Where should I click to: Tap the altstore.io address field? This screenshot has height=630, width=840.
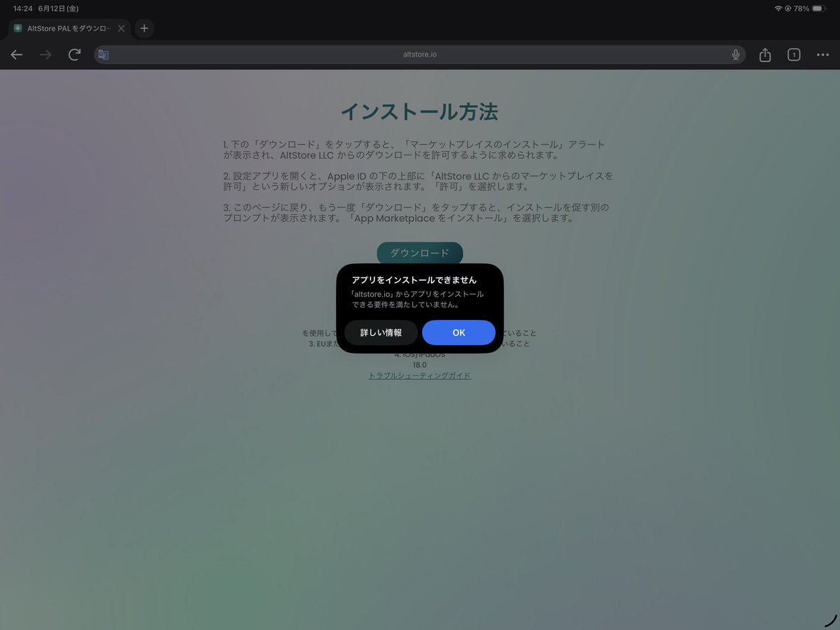click(x=420, y=55)
